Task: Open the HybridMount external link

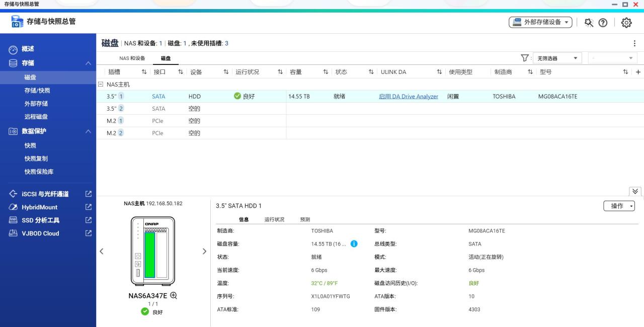Action: 89,207
